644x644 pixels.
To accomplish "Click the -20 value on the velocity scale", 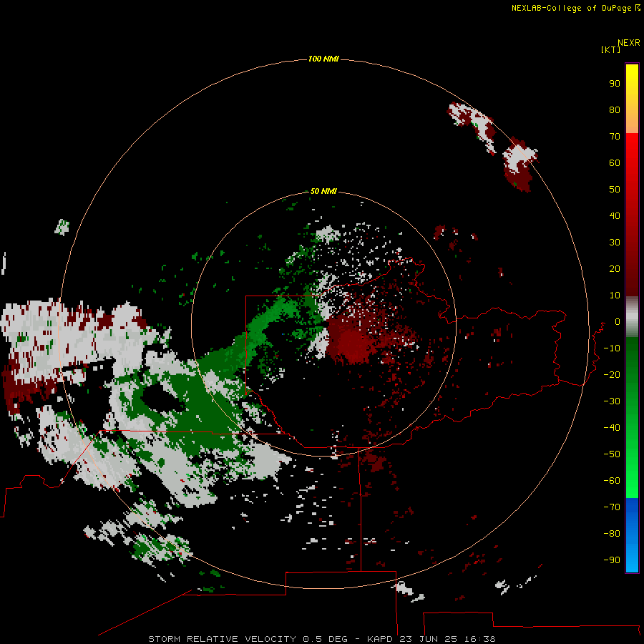I will click(x=612, y=374).
